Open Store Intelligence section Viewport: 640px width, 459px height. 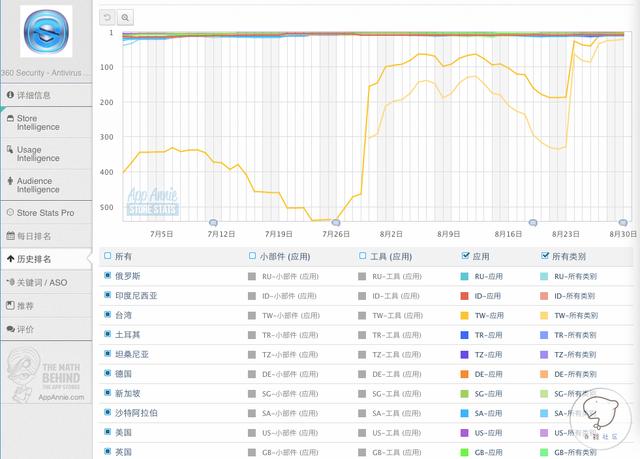tap(45, 122)
